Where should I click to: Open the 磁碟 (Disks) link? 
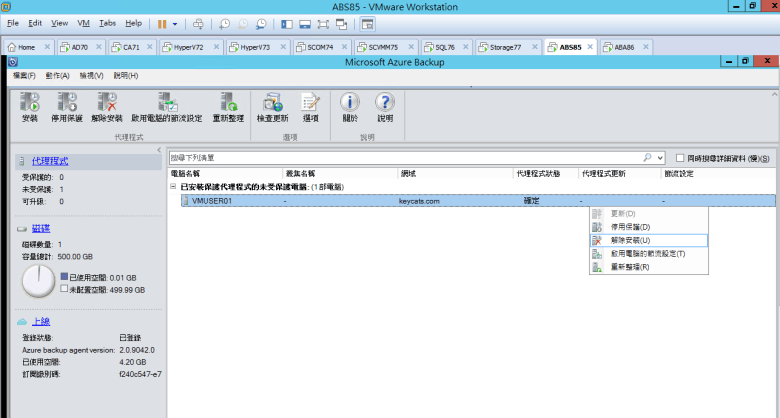tap(41, 228)
